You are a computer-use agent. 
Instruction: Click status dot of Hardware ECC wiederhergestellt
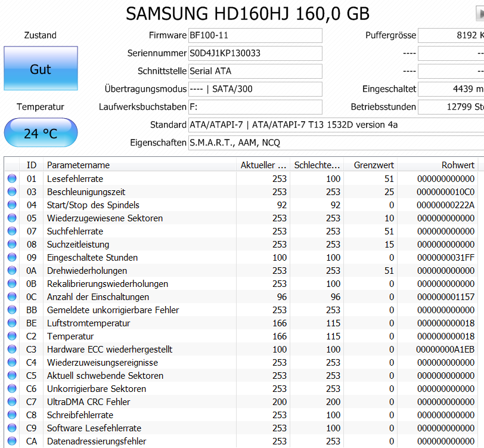click(12, 350)
